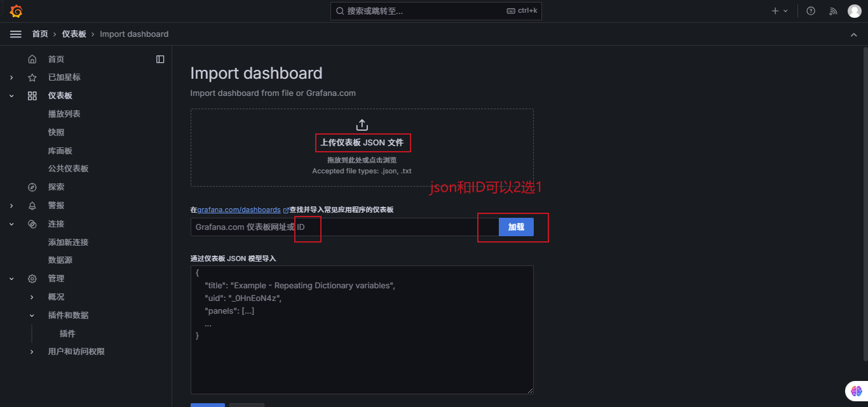Click the dashboards grid icon
Viewport: 868px width, 407px height.
[x=32, y=96]
